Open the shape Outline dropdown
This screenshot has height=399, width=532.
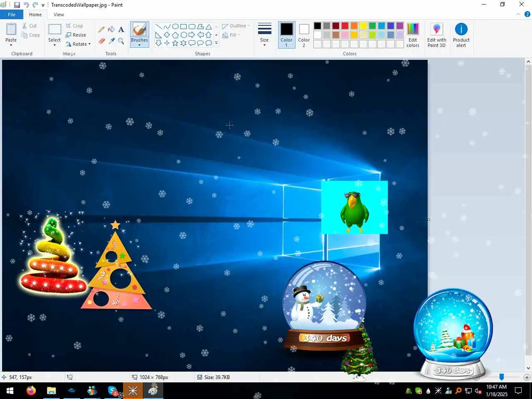236,26
